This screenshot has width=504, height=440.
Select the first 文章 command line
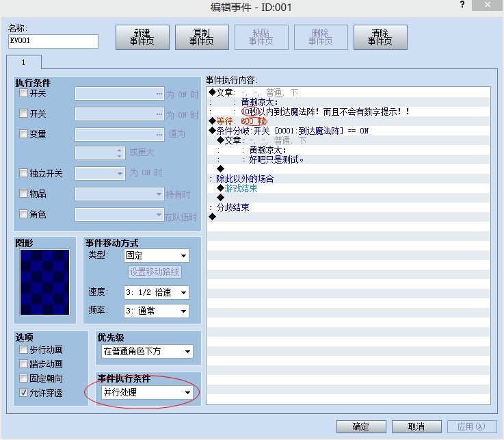(x=349, y=92)
